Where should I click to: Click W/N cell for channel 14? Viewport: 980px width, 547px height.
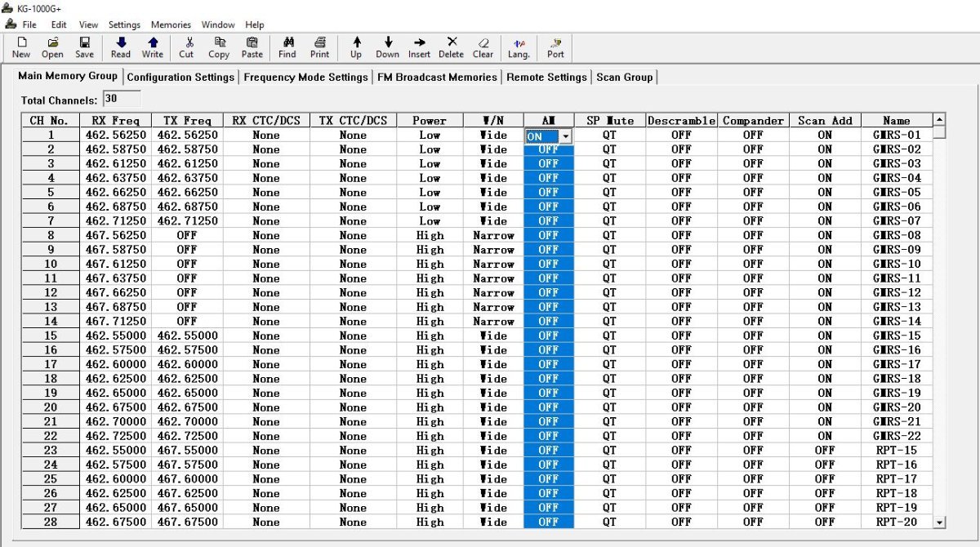coord(493,322)
